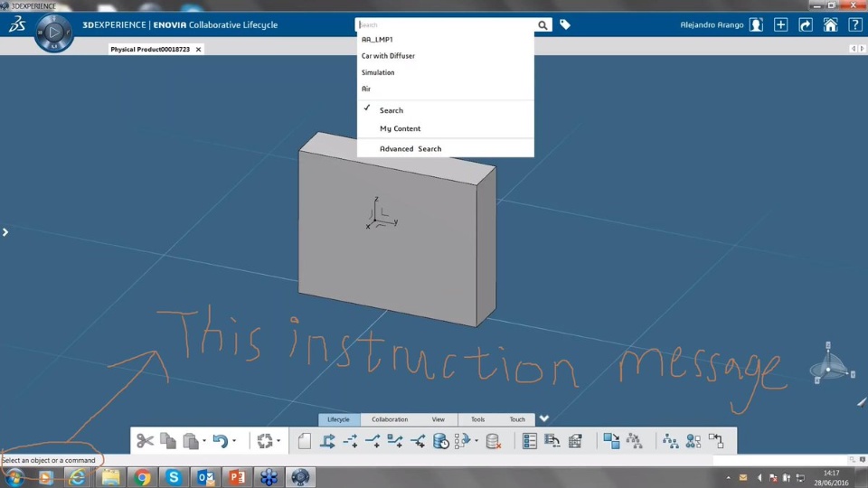
Task: Click the structure maturity arrow icon
Action: (x=462, y=440)
